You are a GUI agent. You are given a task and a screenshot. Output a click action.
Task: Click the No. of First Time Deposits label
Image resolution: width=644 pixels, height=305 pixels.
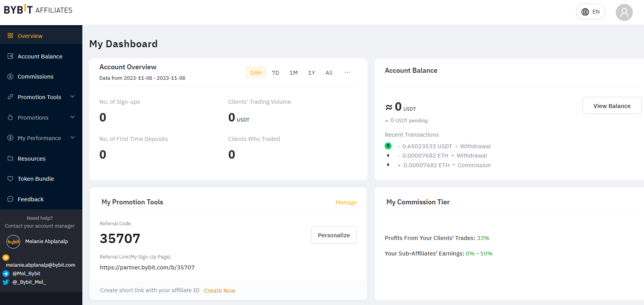tap(133, 139)
